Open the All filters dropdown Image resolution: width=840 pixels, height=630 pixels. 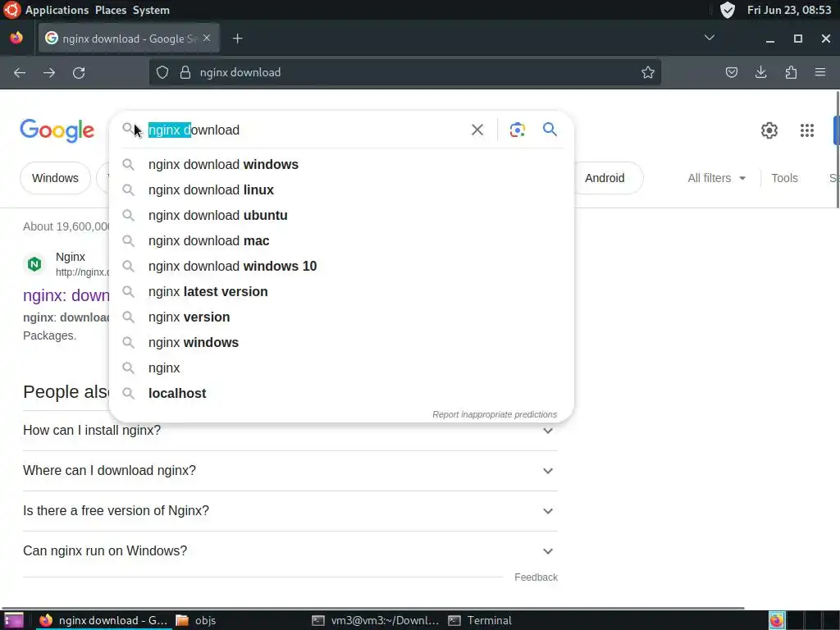716,178
